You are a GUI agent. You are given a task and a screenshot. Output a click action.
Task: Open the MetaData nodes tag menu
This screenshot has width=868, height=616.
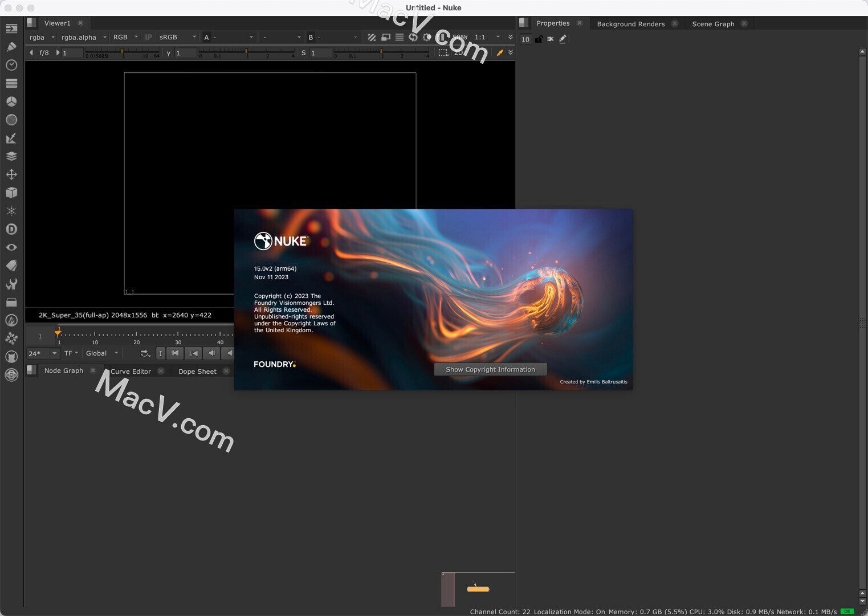click(11, 266)
